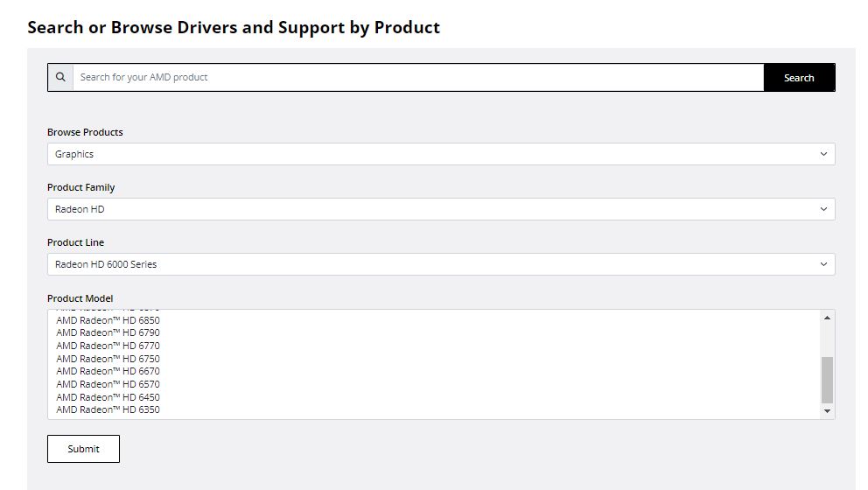Screen dimensions: 868x490
Task: Pick AMD Radeon HD 6750 model
Action: 108,359
